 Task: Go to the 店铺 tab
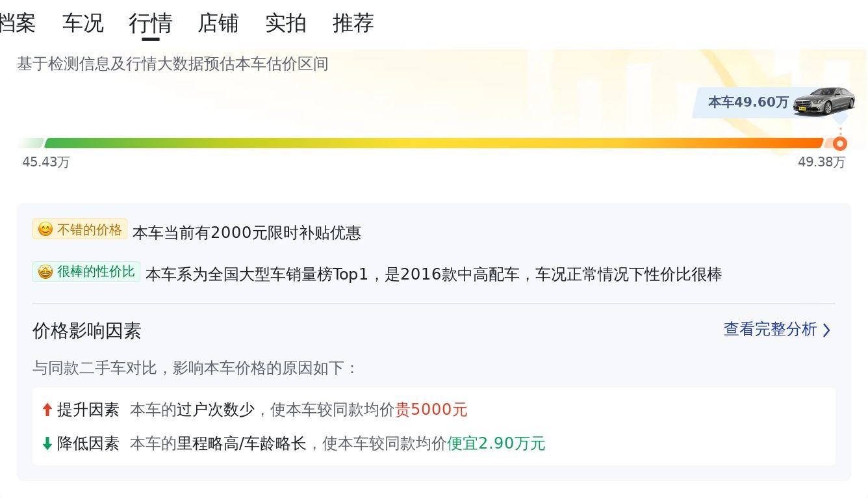click(x=218, y=23)
